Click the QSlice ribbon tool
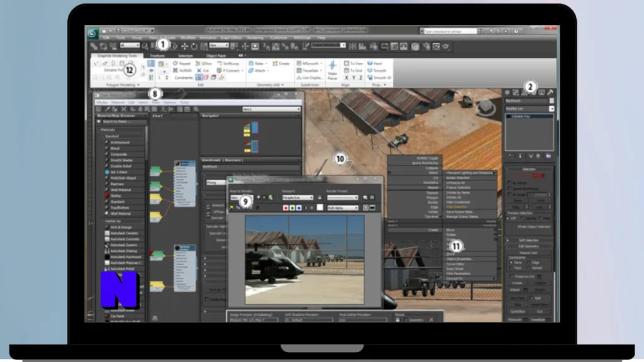Image resolution: width=644 pixels, height=362 pixels. pyautogui.click(x=204, y=63)
